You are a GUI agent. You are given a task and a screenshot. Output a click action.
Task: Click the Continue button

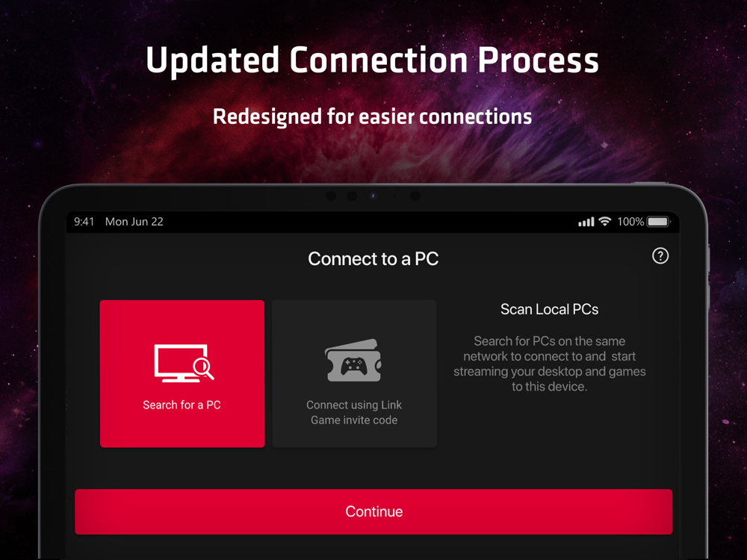(x=373, y=511)
